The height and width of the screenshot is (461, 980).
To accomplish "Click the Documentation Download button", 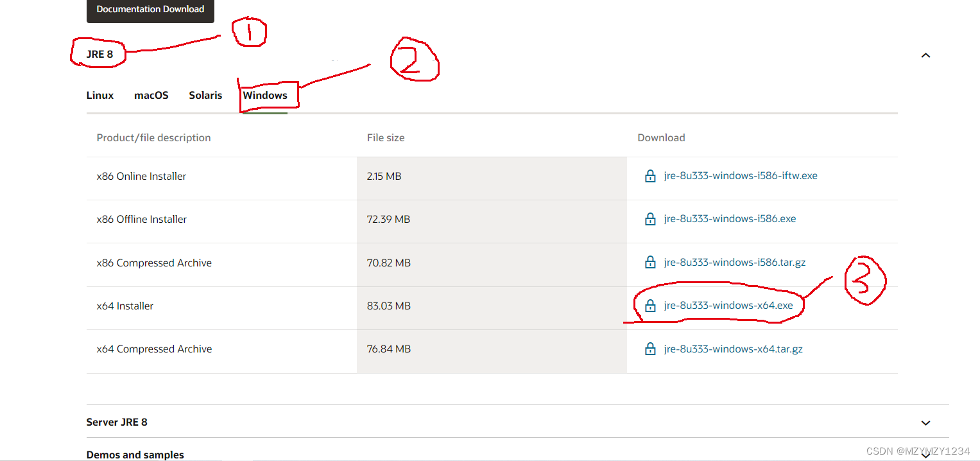I will click(150, 10).
